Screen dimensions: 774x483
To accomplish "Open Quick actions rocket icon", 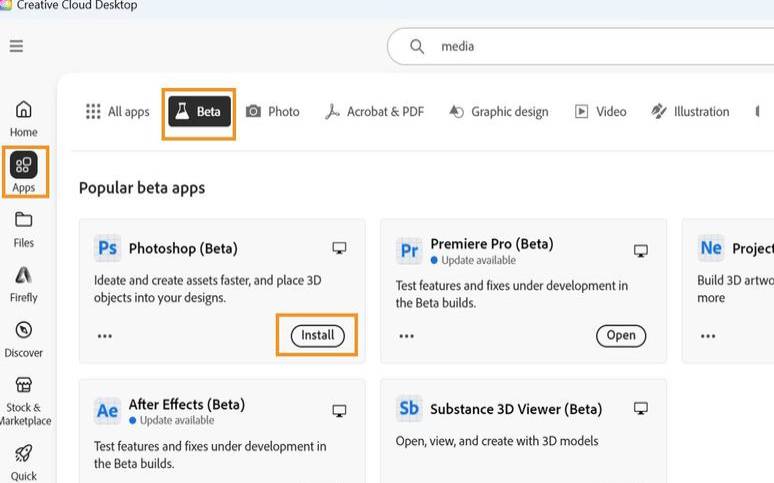I will click(x=24, y=453).
